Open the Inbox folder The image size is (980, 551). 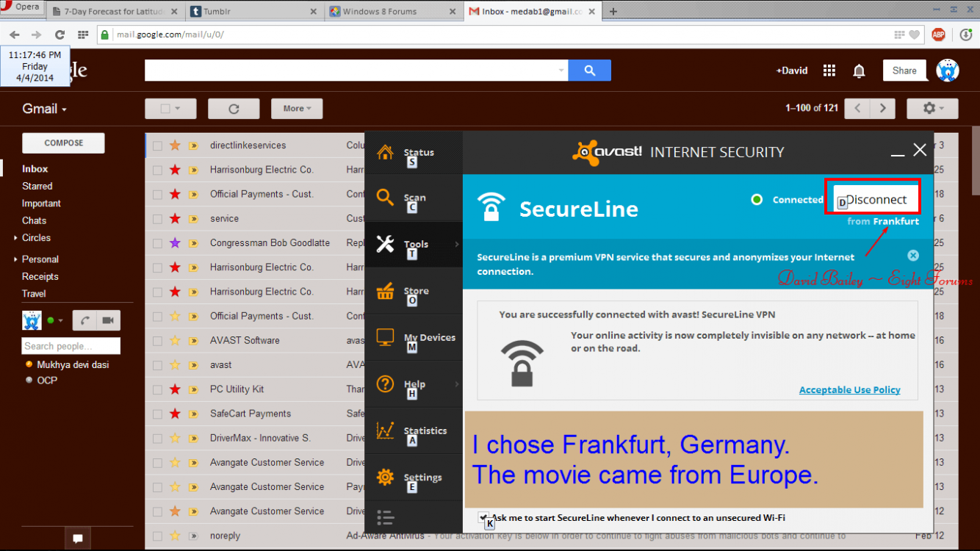35,169
